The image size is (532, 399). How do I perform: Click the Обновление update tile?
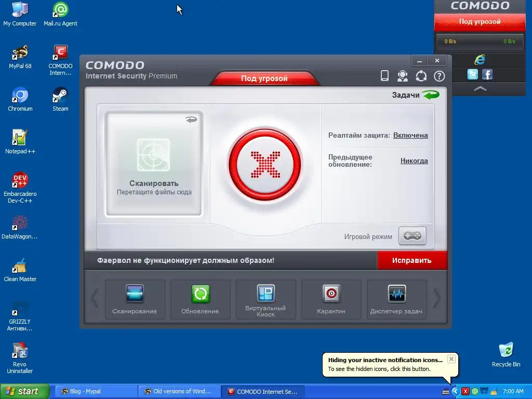coord(200,299)
